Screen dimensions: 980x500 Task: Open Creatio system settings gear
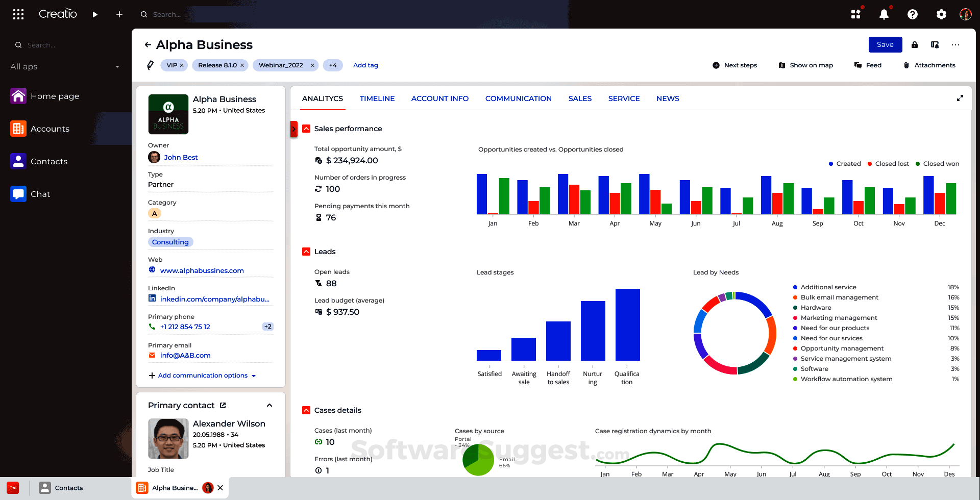941,14
